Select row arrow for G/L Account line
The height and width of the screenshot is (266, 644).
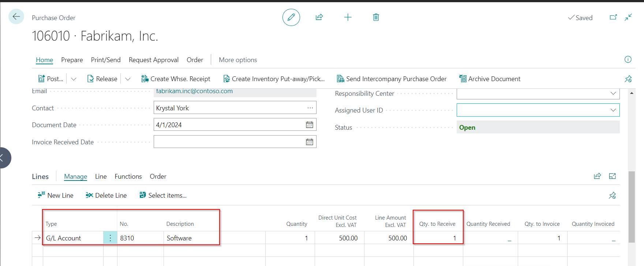coord(37,238)
